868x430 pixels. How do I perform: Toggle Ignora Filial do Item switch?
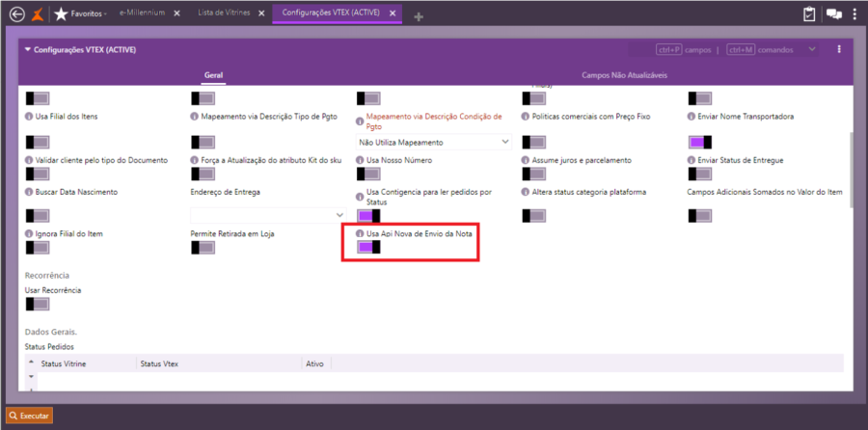click(x=38, y=248)
